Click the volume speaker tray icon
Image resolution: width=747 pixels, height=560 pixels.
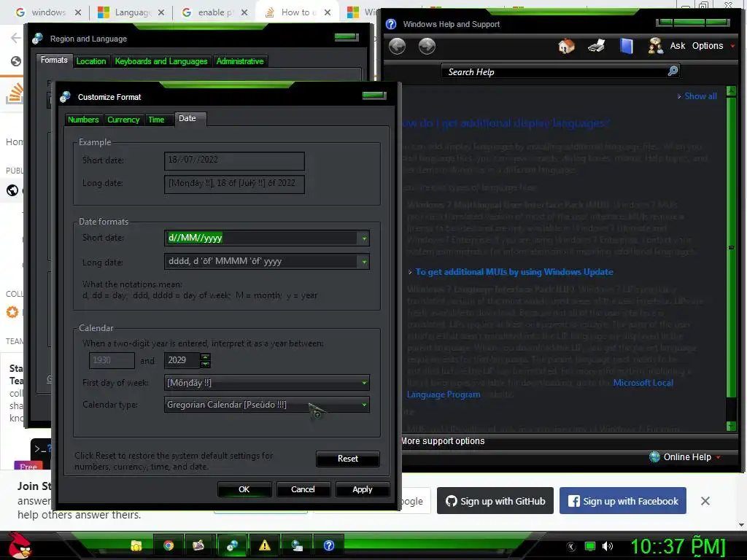608,546
